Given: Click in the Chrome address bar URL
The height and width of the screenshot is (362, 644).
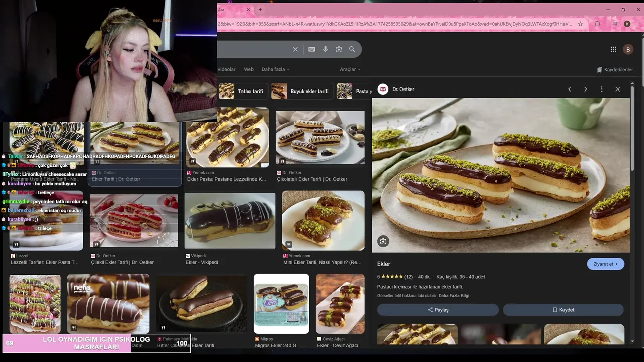Looking at the screenshot, I should coord(395,24).
